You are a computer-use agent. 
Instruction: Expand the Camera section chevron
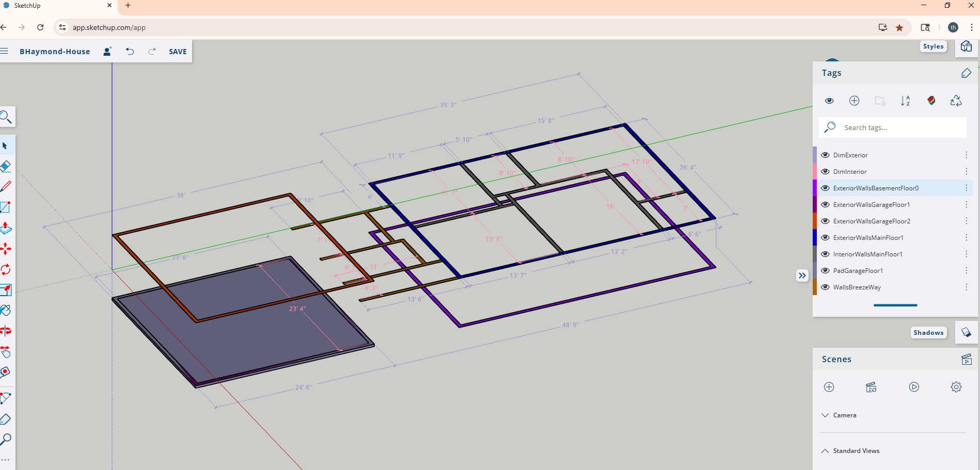tap(825, 415)
